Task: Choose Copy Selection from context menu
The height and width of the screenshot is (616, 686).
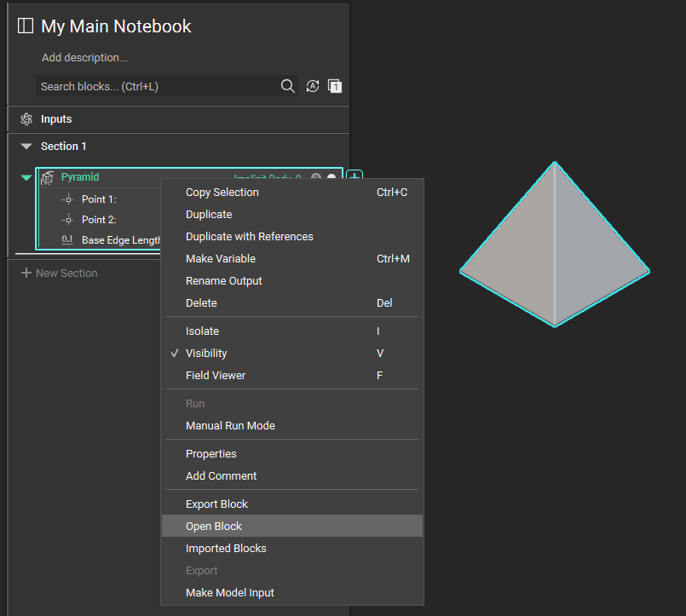Action: 291,192
